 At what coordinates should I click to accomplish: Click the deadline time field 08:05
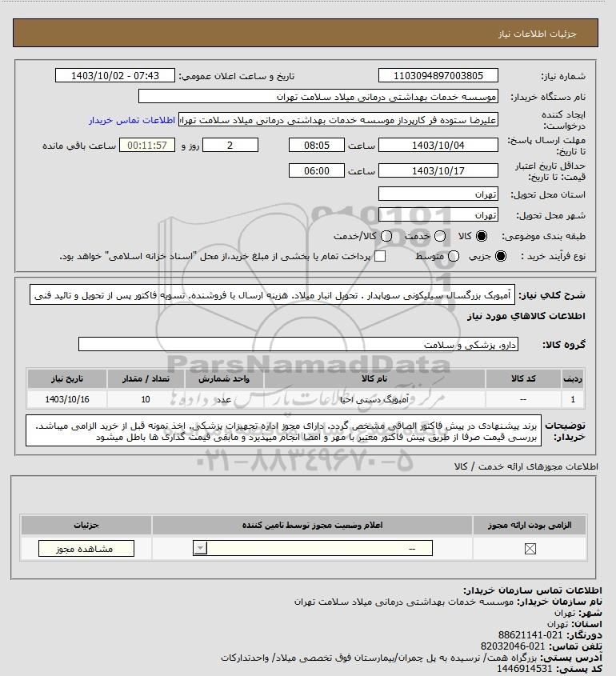coord(317,146)
